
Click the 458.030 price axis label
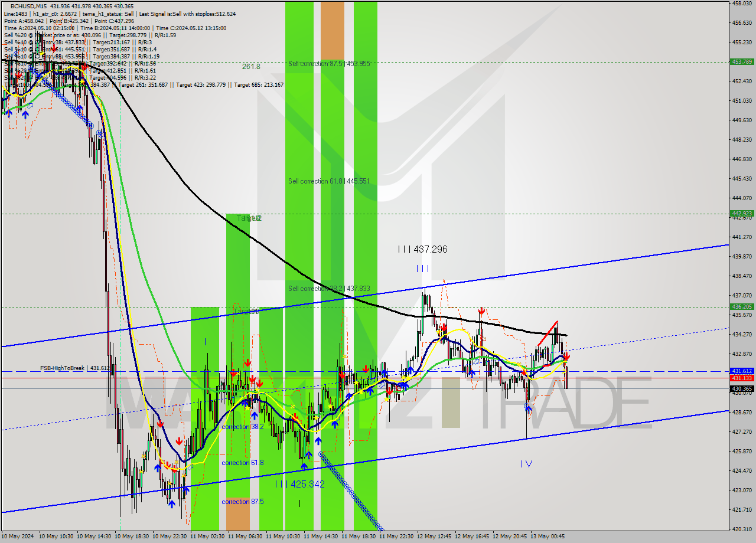click(x=742, y=4)
